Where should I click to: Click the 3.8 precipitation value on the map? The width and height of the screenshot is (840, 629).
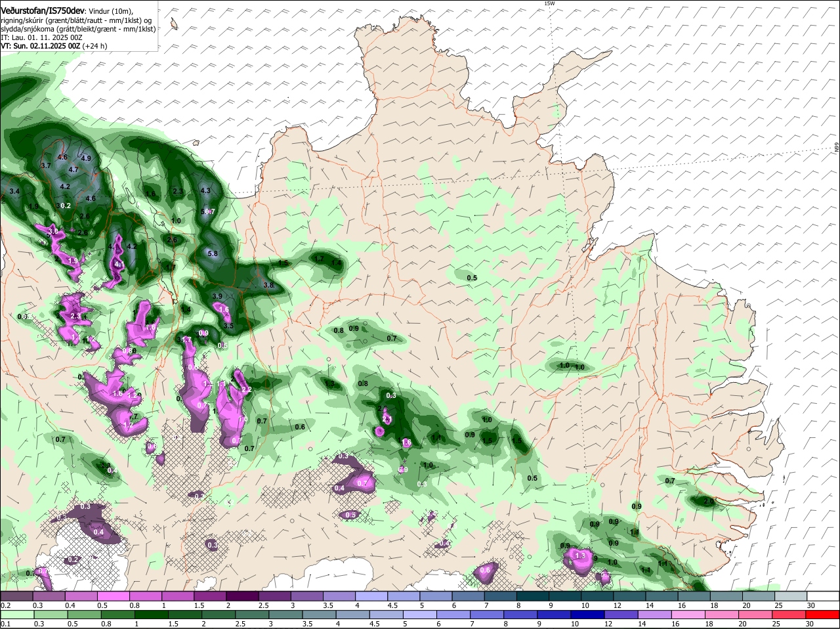pyautogui.click(x=268, y=285)
